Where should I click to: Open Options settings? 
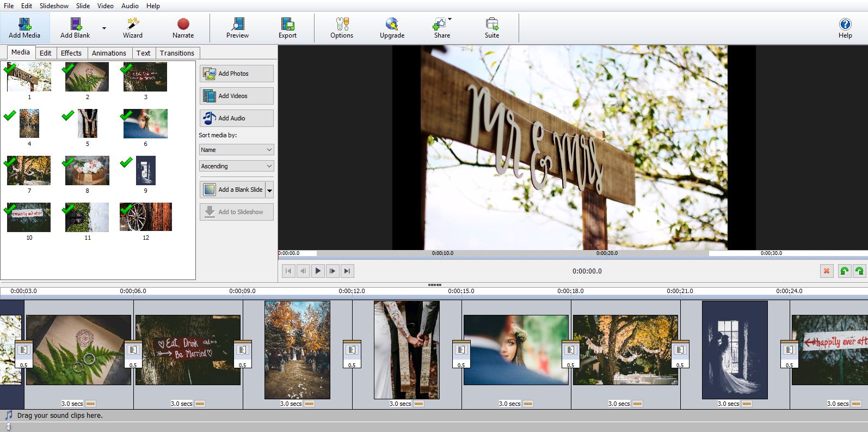coord(342,28)
